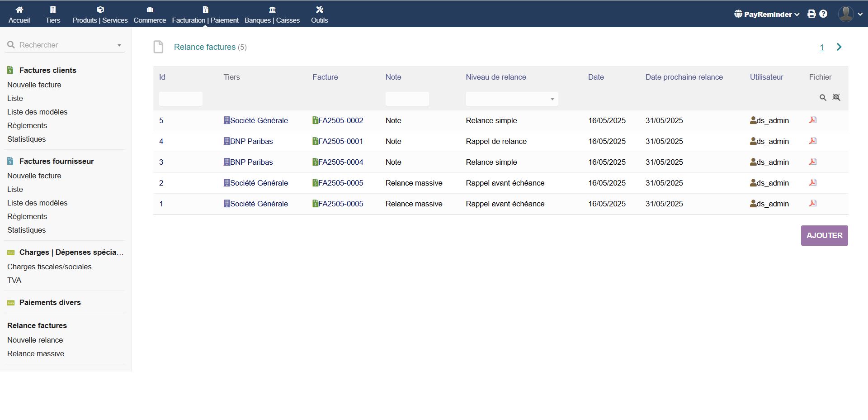
Task: Clear filters with the crossed-out search icon
Action: [x=836, y=98]
